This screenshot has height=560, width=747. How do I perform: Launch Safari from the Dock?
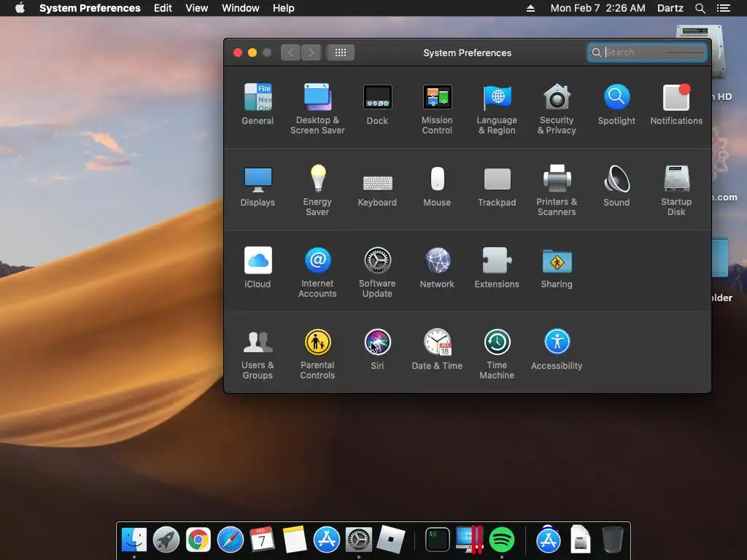pos(230,540)
